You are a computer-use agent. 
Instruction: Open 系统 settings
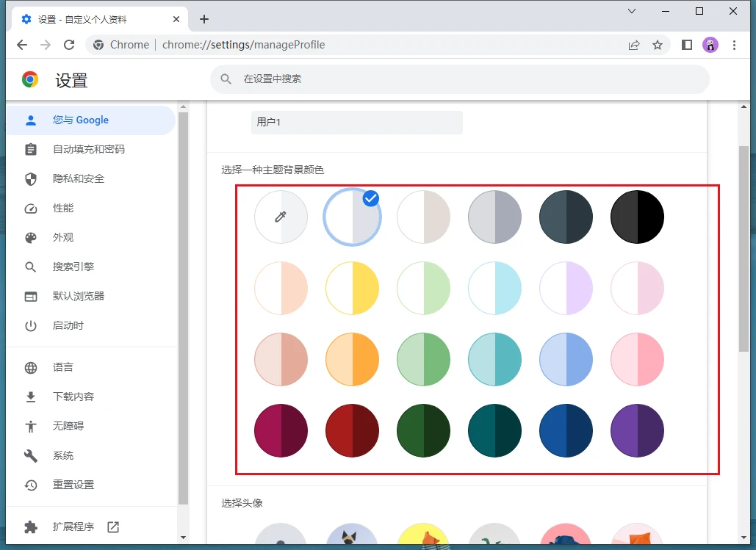coord(90,455)
